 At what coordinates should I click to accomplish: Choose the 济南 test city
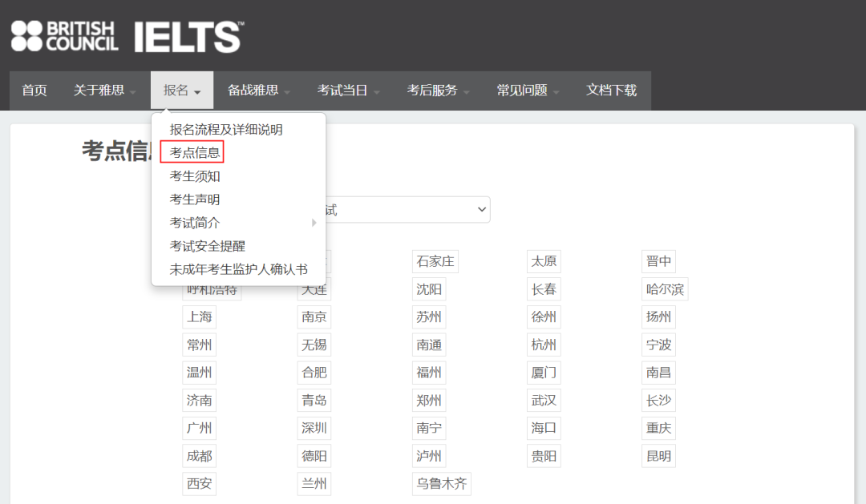tap(200, 400)
